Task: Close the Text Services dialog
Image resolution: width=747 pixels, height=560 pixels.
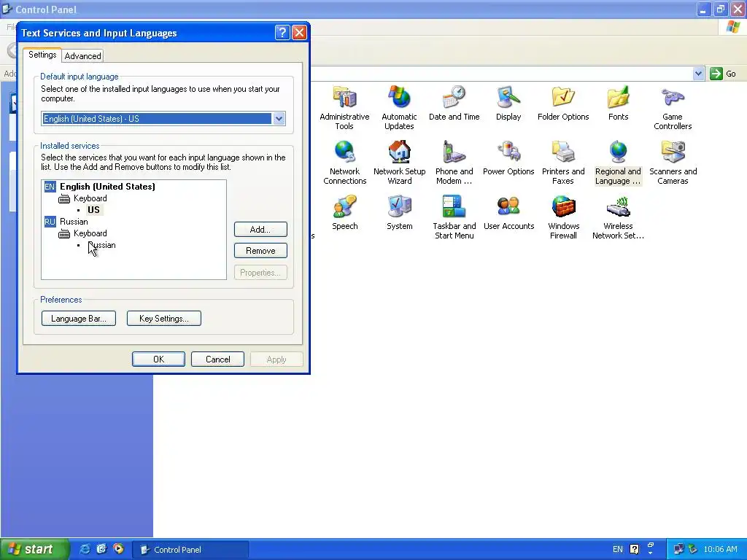Action: tap(299, 32)
